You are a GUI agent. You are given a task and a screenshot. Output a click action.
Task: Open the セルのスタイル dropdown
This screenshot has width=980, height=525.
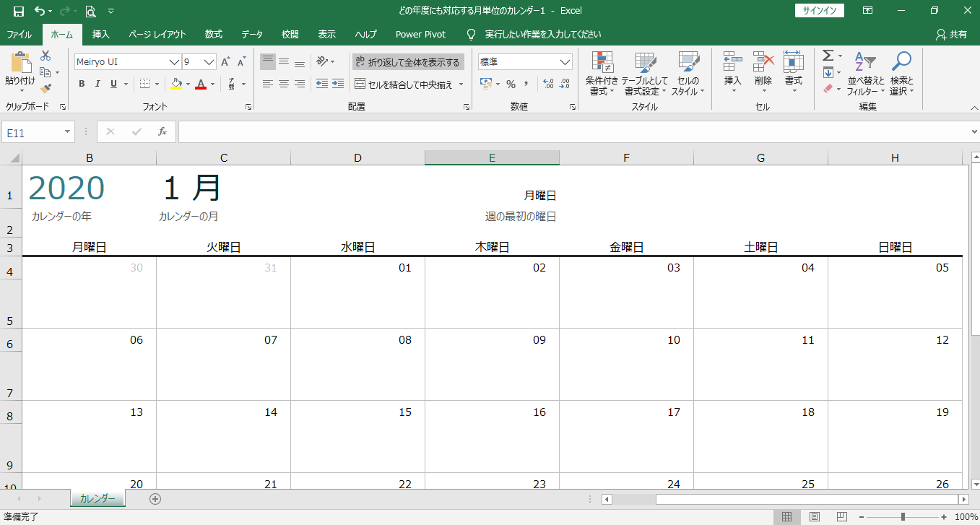coord(688,72)
